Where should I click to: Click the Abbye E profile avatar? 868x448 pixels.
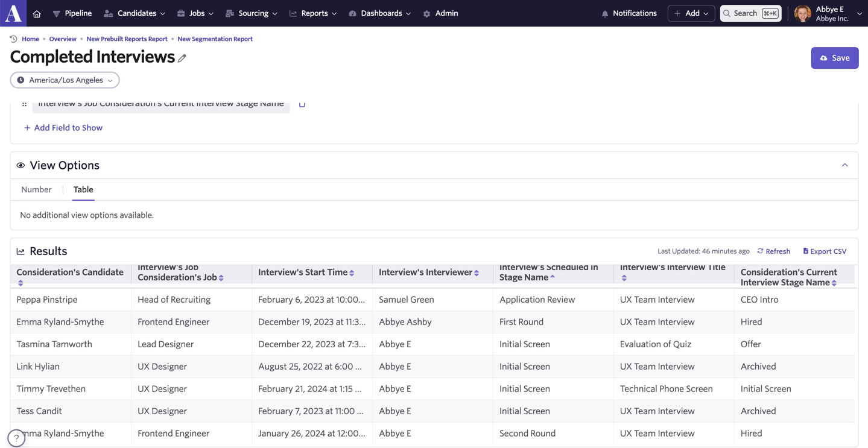click(x=802, y=13)
